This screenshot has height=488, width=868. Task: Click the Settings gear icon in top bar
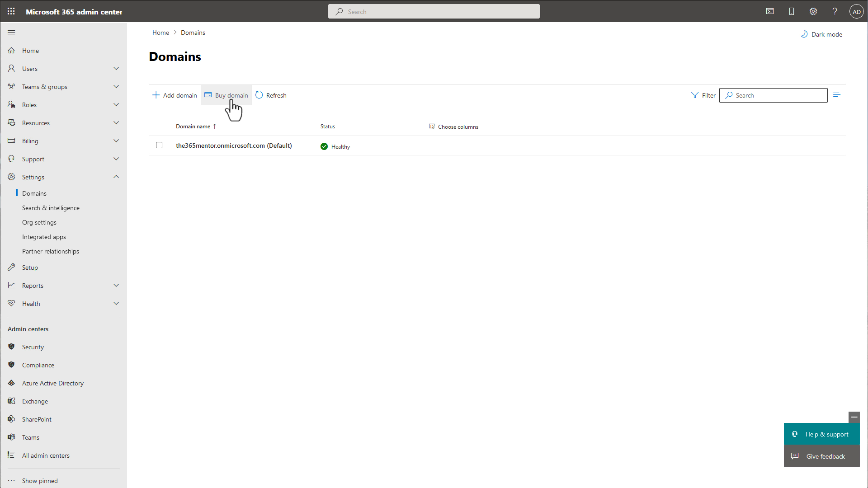(813, 11)
